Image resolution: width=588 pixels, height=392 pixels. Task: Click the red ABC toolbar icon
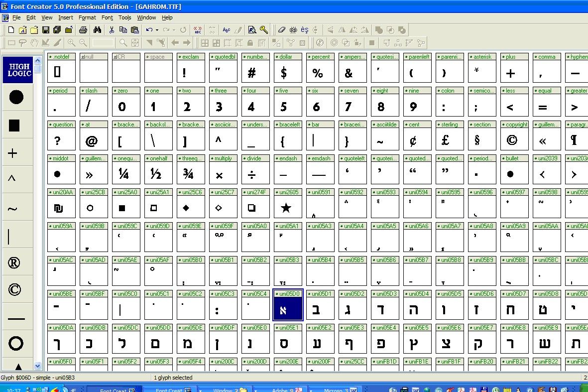198,30
